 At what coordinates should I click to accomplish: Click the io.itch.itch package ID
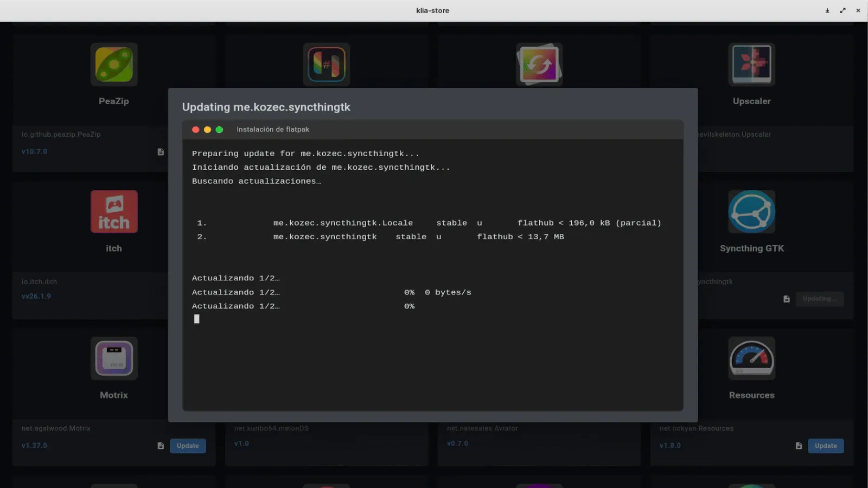[x=39, y=282]
